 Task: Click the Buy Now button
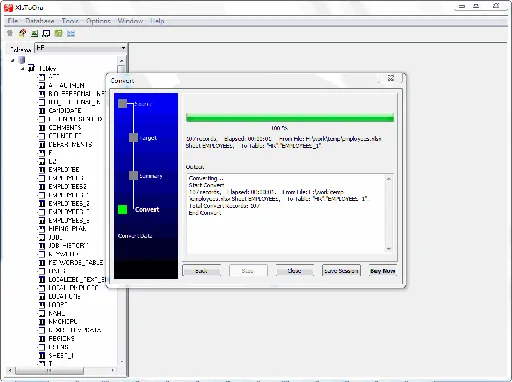(383, 271)
